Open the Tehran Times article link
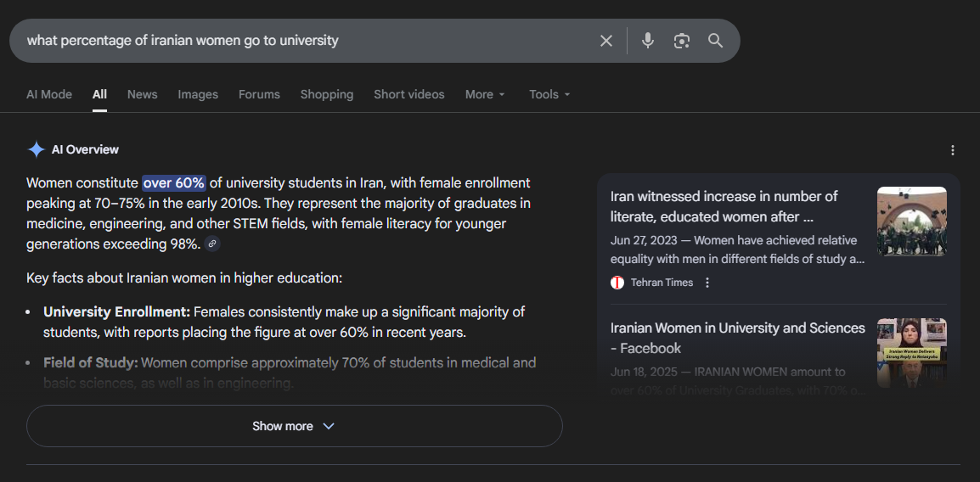 724,206
